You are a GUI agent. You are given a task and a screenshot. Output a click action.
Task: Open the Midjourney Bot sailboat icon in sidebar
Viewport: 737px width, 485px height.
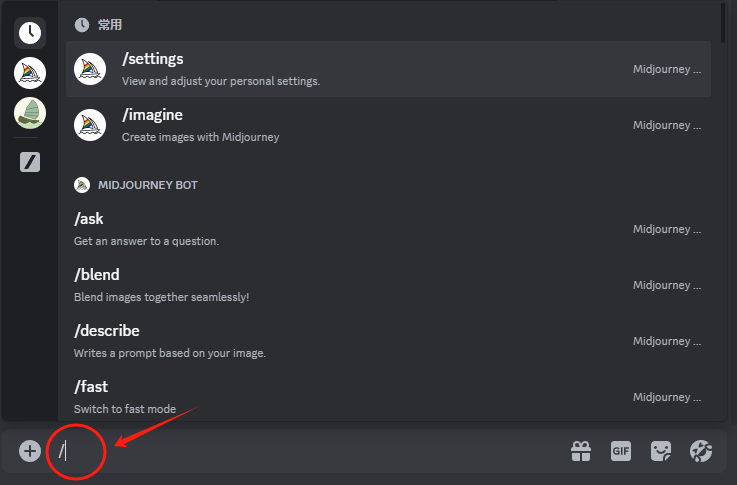tap(30, 73)
